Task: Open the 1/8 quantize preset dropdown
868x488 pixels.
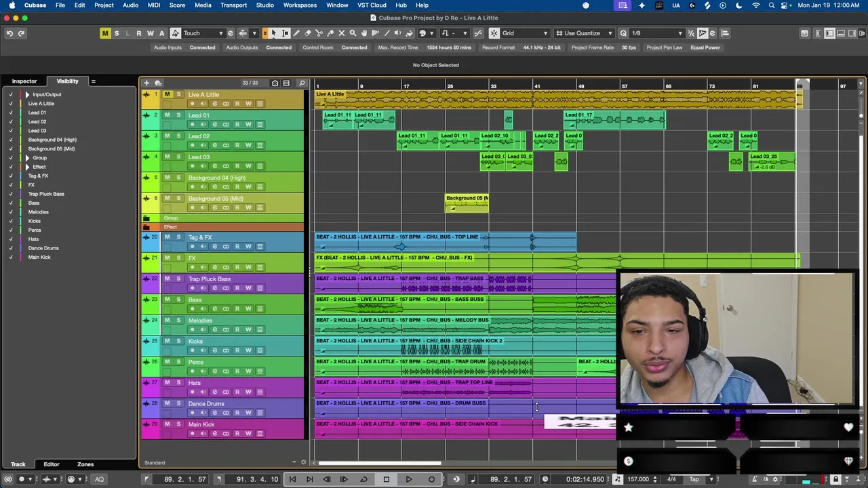Action: click(657, 33)
